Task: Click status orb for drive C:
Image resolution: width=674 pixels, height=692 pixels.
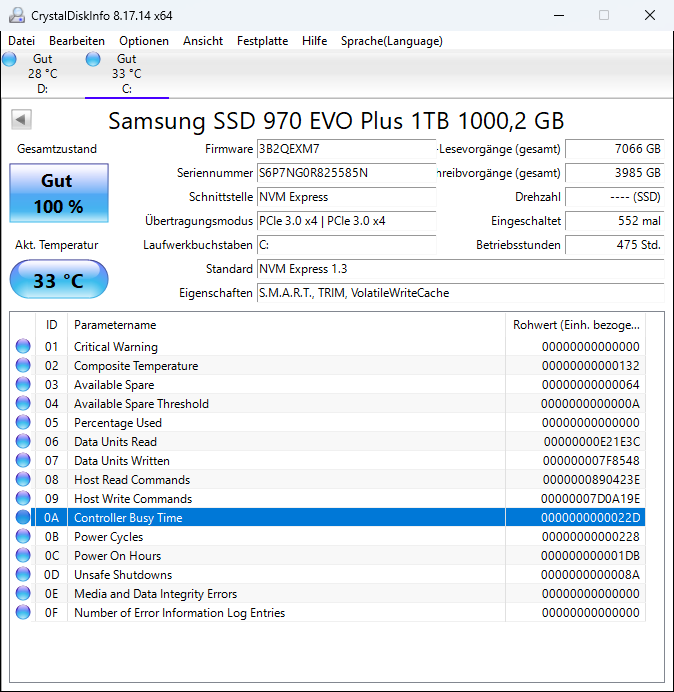Action: (x=93, y=59)
